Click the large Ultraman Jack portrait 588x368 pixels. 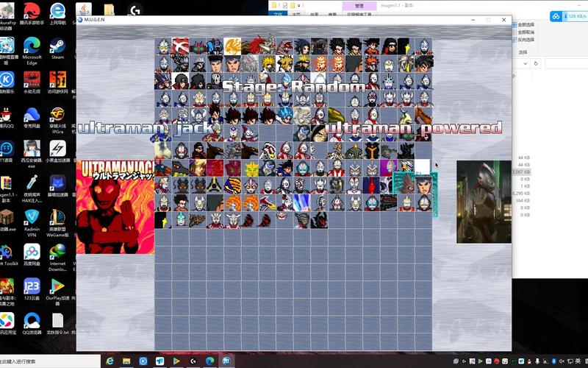115,207
